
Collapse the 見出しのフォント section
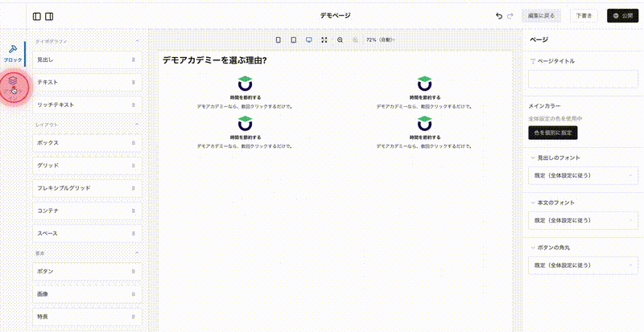(533, 158)
